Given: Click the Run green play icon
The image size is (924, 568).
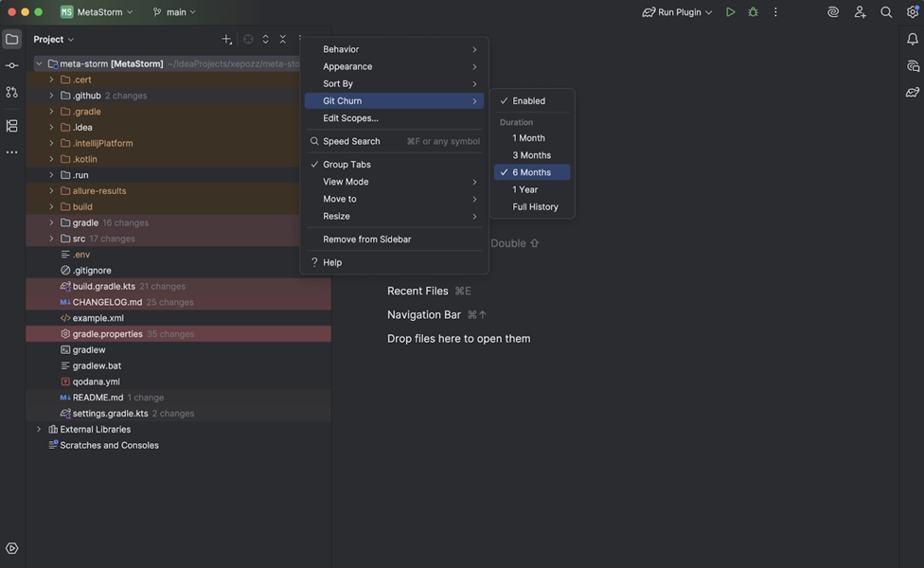Looking at the screenshot, I should 730,11.
